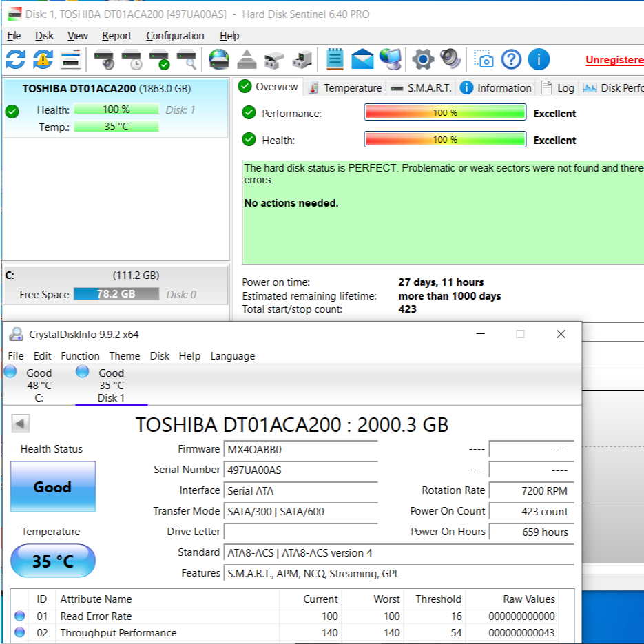The image size is (644, 644).
Task: Switch to the Disk Performance tab
Action: pyautogui.click(x=612, y=88)
